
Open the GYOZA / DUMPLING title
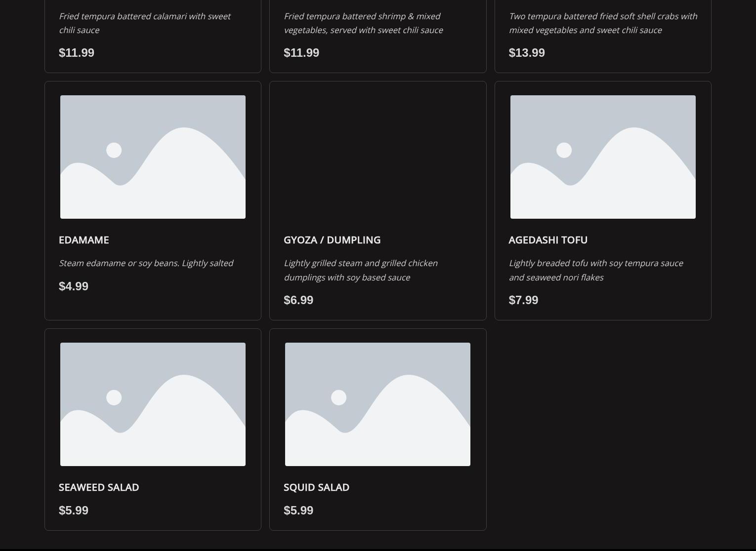pos(332,240)
